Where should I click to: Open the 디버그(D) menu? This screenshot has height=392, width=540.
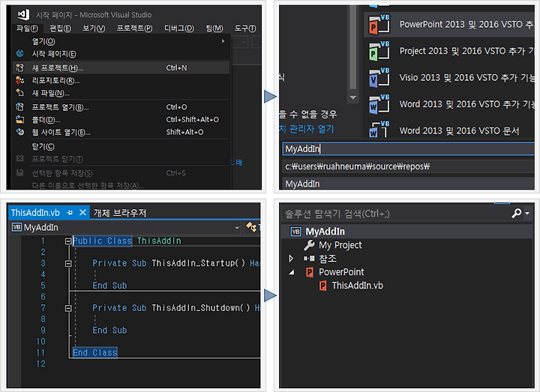tap(179, 28)
